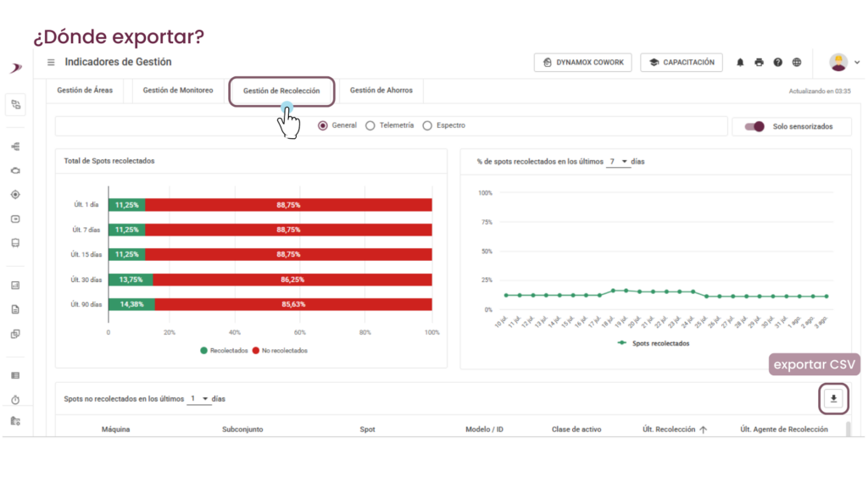Open the 1 días dropdown for non-collected spots

pyautogui.click(x=198, y=398)
